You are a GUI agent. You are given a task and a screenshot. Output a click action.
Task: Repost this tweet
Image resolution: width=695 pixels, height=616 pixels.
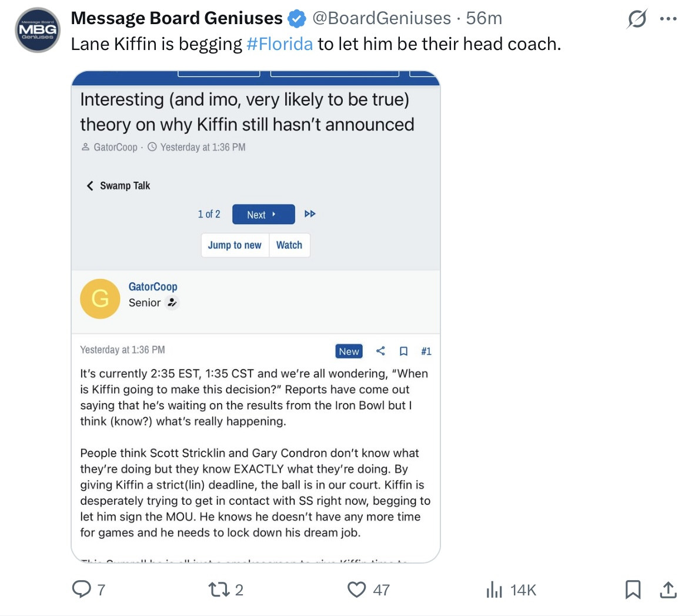click(x=219, y=589)
